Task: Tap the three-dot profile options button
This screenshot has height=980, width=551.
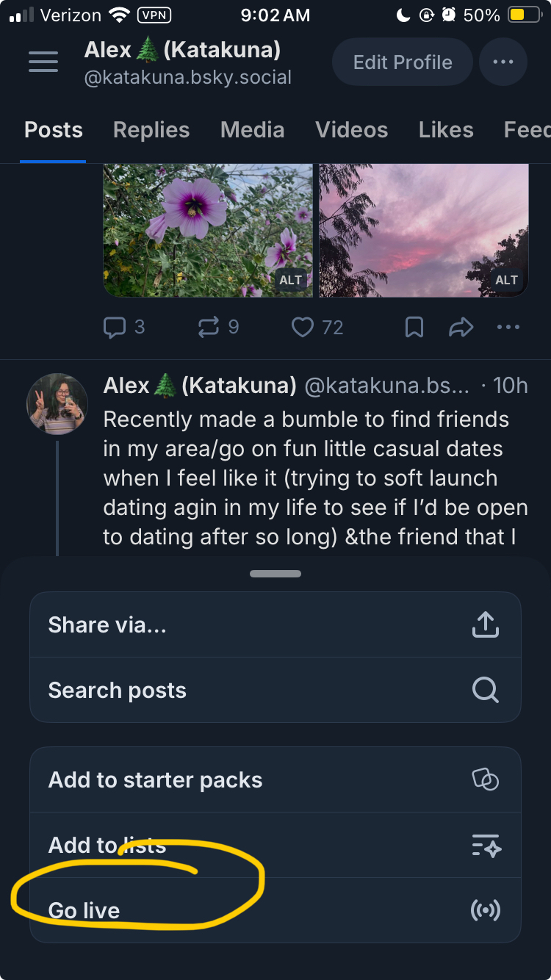Action: click(x=503, y=62)
